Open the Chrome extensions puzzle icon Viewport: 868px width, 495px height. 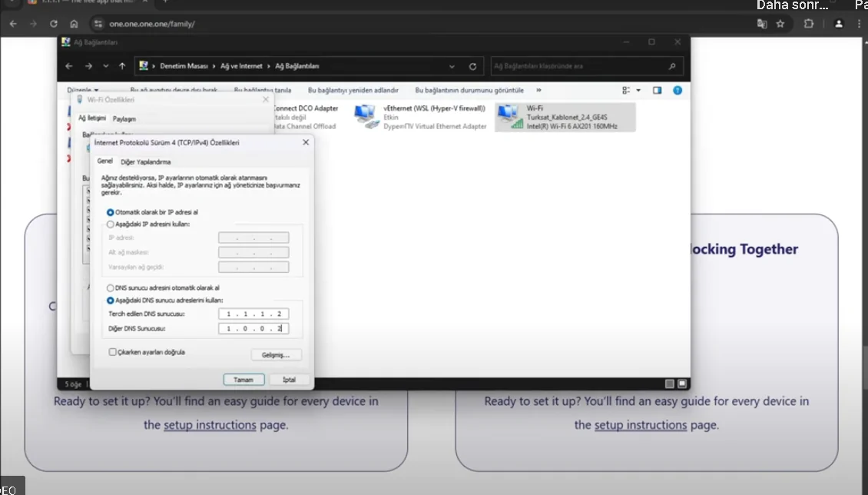808,24
